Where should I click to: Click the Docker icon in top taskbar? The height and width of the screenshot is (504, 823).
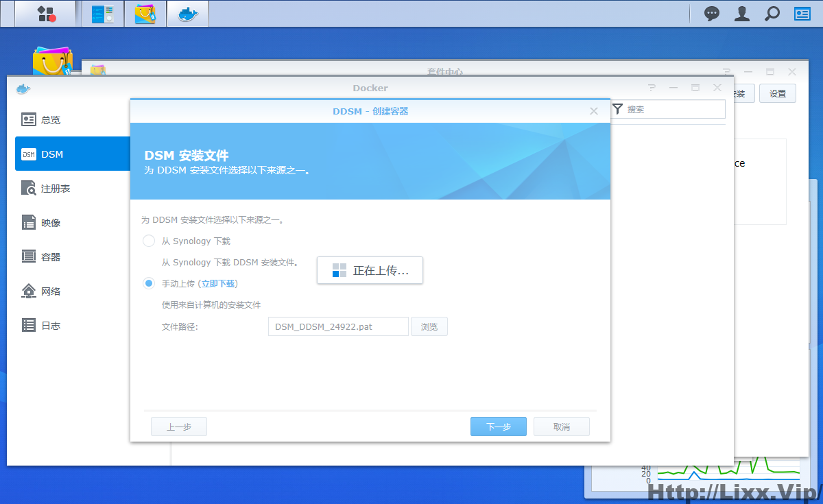tap(187, 13)
